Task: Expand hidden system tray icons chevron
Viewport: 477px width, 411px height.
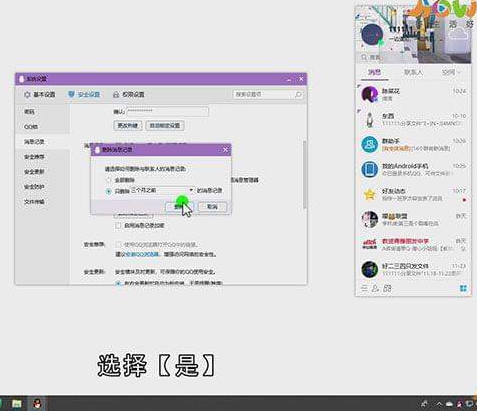Action: 439,404
